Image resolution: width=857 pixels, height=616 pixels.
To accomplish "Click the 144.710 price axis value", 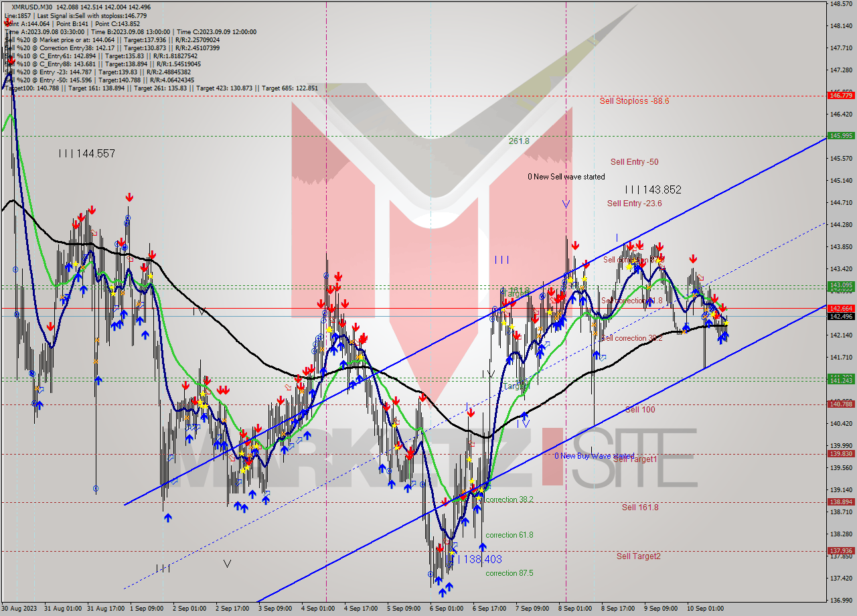I will (841, 202).
